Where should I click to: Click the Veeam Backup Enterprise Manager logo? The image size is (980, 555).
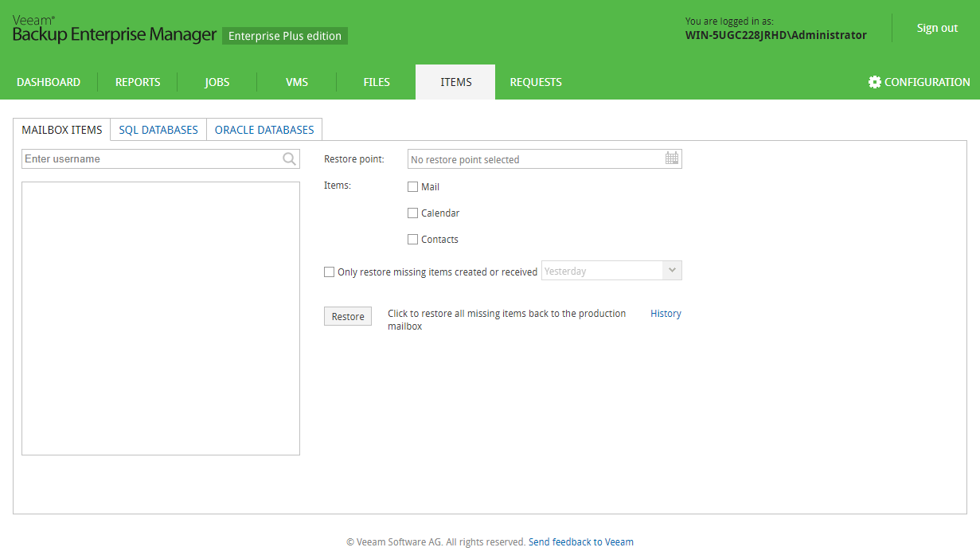point(114,30)
